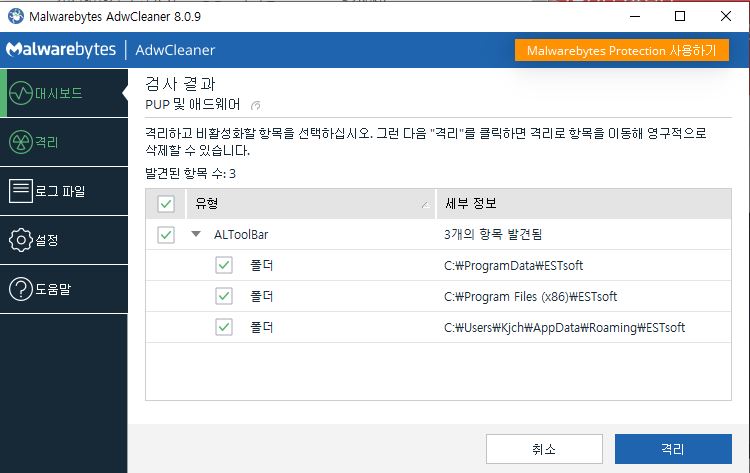Select the ALToolBar row label
Screen dimensions: 750x473
click(241, 235)
